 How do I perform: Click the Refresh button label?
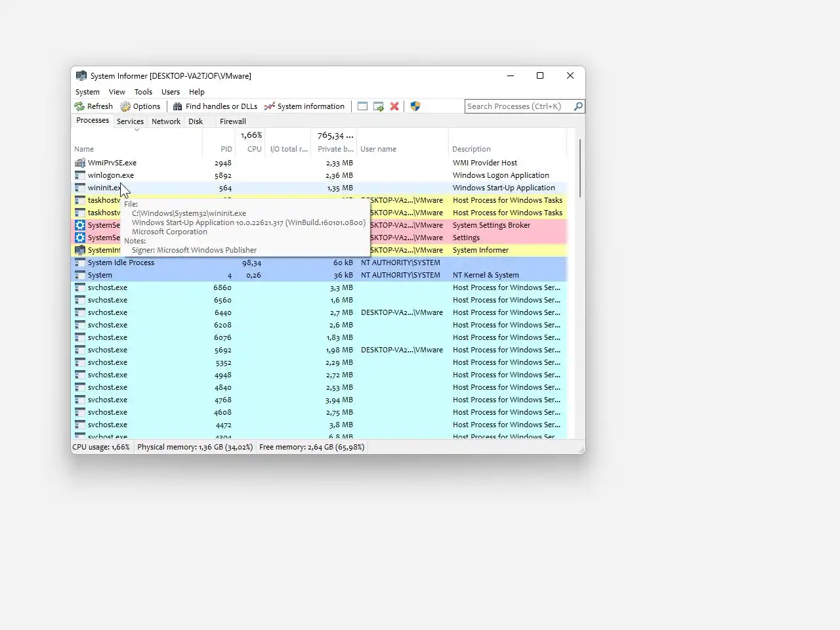100,106
